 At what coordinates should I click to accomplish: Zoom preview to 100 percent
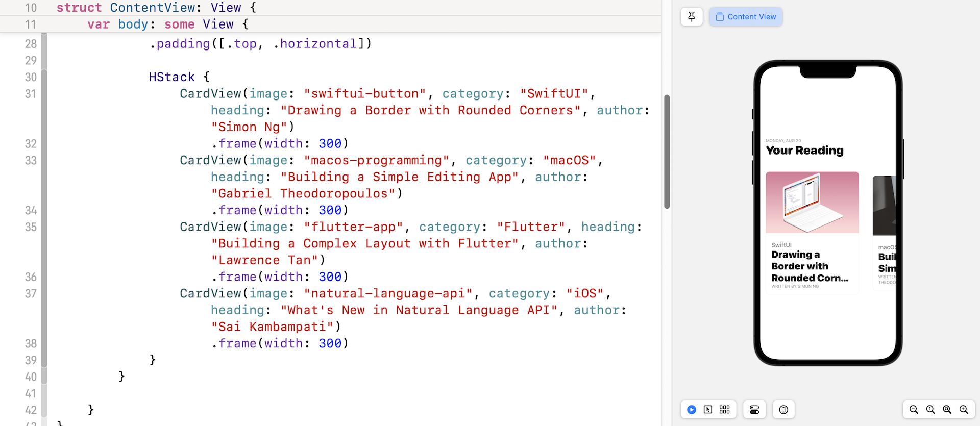[930, 410]
